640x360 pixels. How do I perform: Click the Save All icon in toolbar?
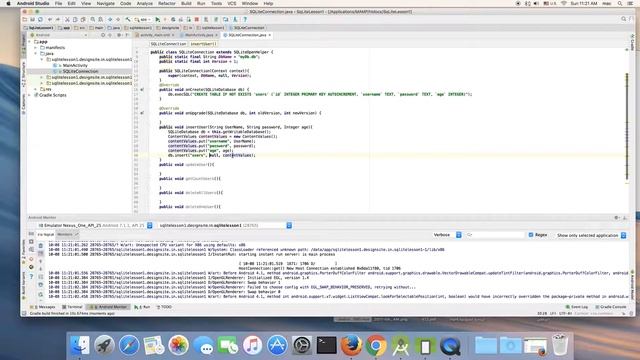33,19
